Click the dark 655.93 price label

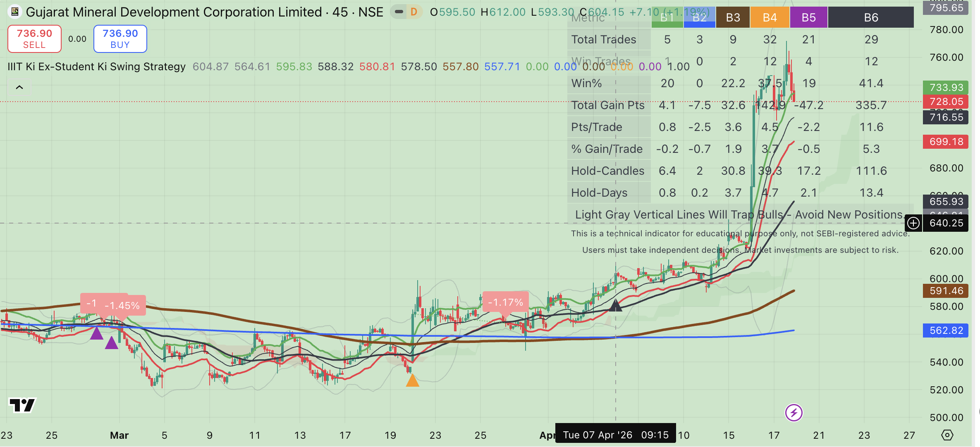(x=946, y=202)
